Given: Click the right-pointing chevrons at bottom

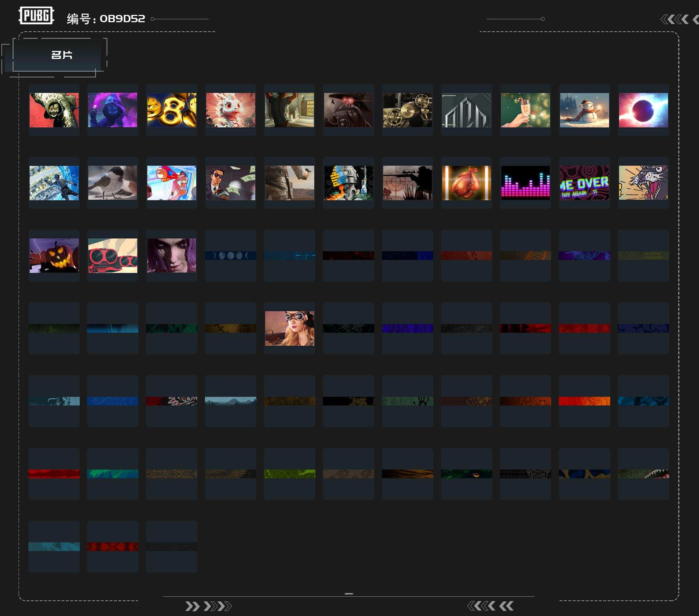Looking at the screenshot, I should [208, 606].
